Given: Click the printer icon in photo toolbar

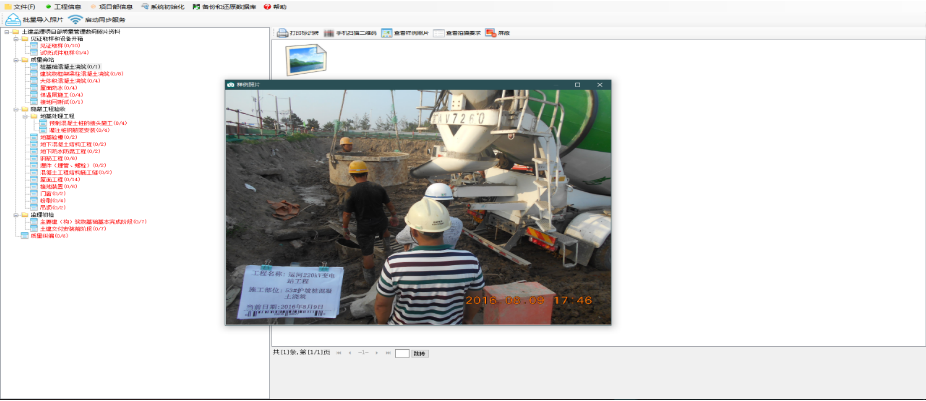Looking at the screenshot, I should point(282,33).
